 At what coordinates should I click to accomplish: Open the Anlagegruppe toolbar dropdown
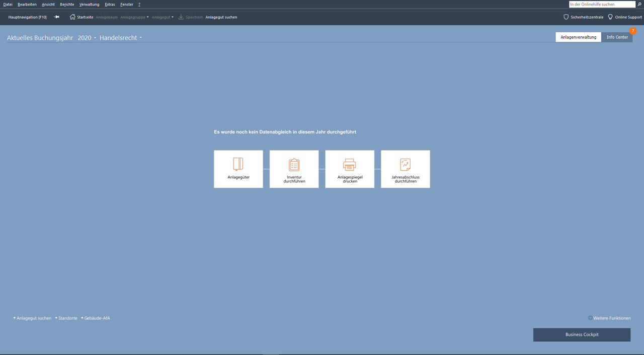134,17
